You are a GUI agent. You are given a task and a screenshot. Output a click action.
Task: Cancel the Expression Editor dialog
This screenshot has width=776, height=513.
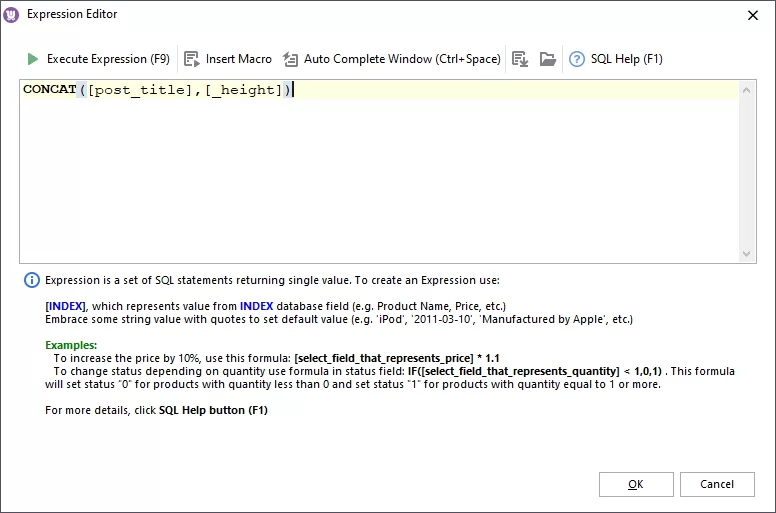point(717,484)
